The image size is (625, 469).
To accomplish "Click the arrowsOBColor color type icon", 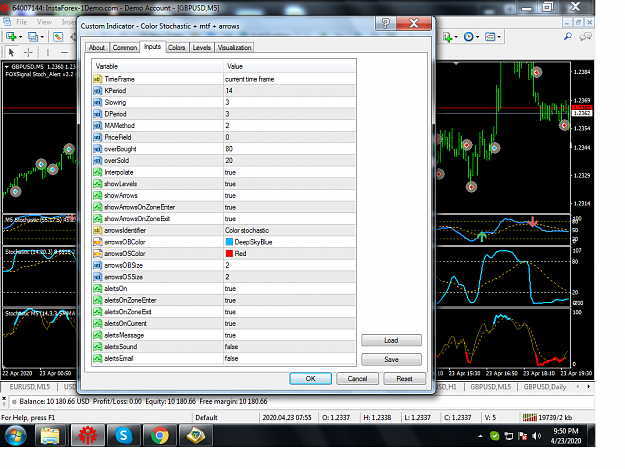I will coord(98,242).
